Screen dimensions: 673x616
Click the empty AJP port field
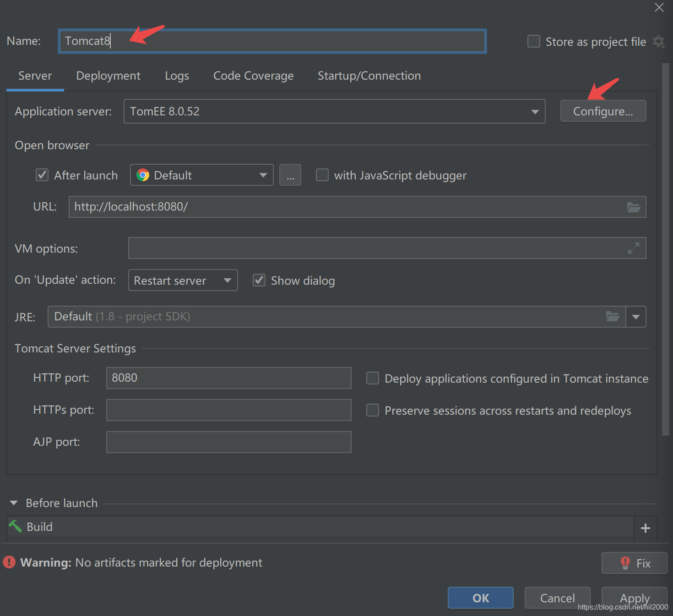pos(229,442)
